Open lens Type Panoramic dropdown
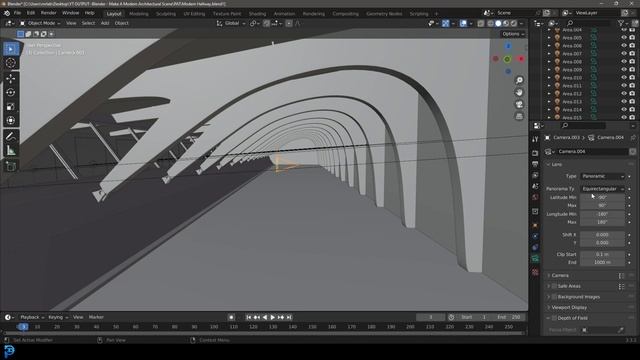The image size is (640, 360). click(602, 176)
